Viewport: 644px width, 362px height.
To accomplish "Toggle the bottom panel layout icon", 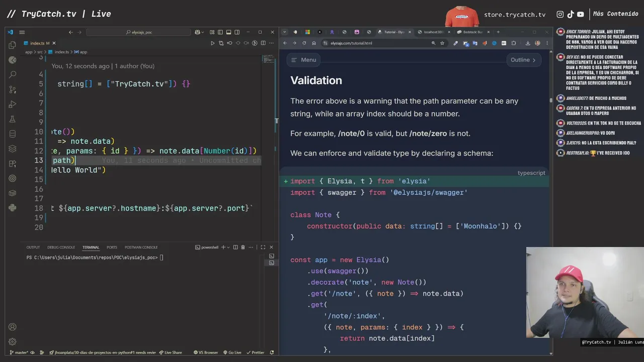I will tap(228, 32).
